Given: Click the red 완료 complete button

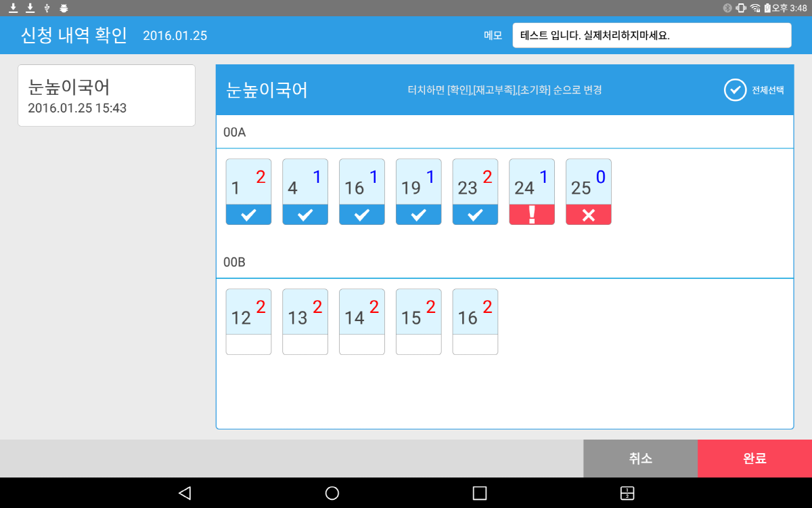Looking at the screenshot, I should [x=754, y=459].
